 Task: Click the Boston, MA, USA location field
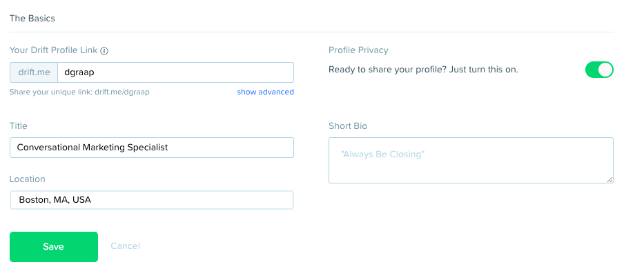[x=152, y=200]
